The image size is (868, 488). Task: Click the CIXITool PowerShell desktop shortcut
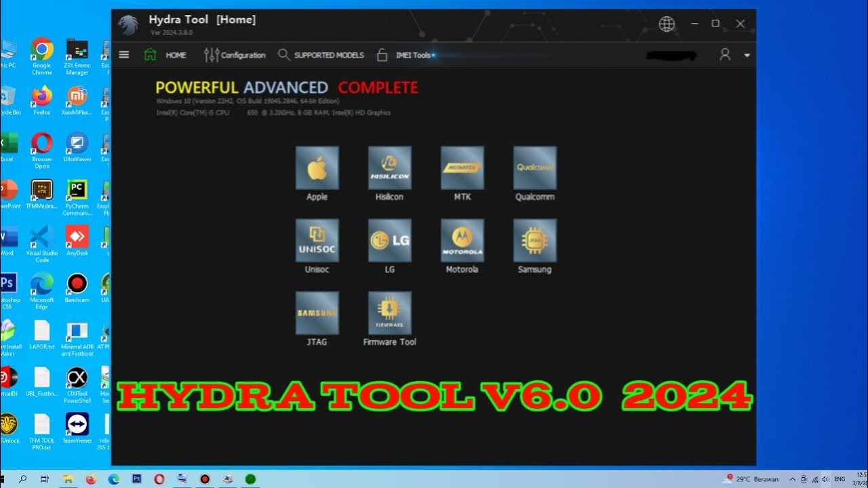point(77,384)
